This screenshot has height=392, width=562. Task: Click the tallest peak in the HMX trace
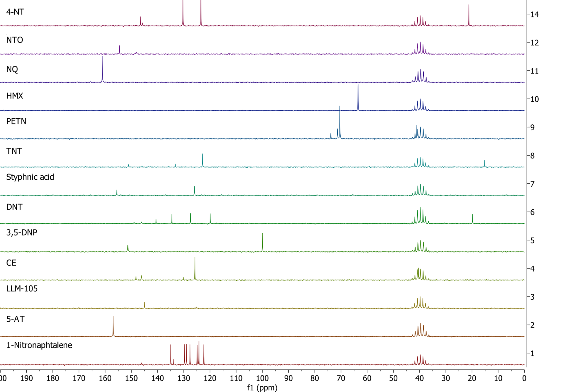click(x=359, y=95)
